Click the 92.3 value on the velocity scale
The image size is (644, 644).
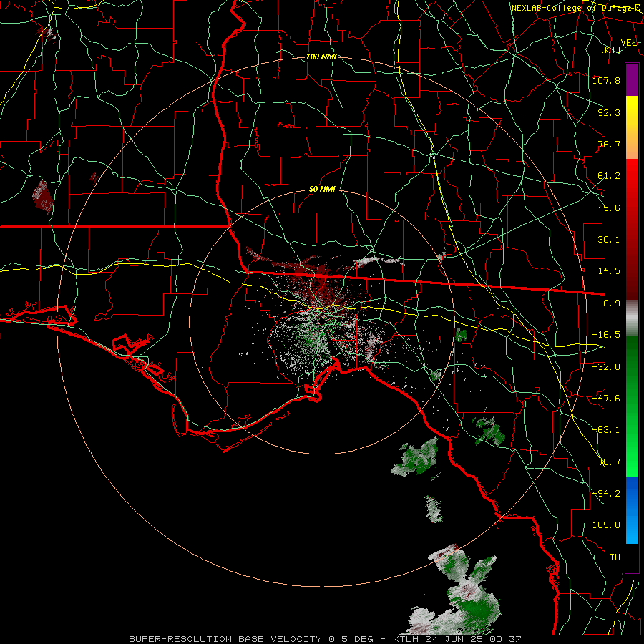point(609,112)
